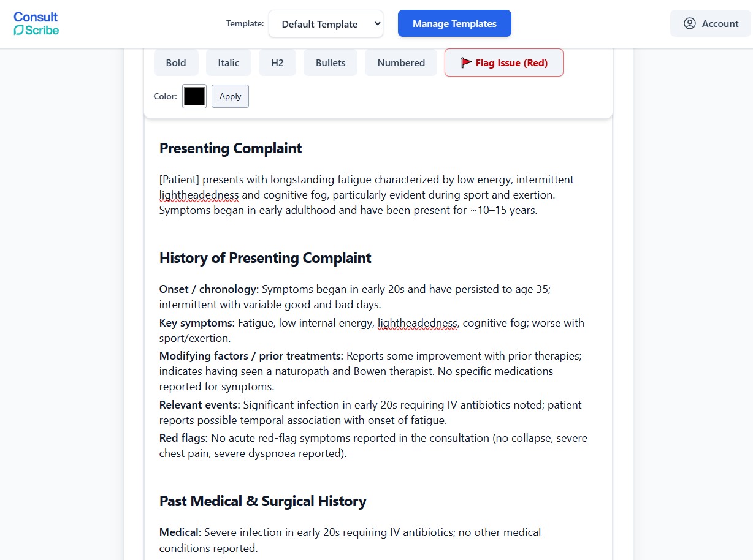The image size is (753, 560).
Task: Click the page scrollbar on the right
Action: pos(749,276)
